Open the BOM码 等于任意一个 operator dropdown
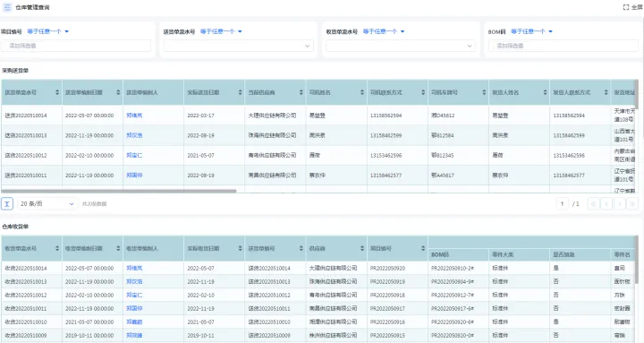This screenshot has width=644, height=343. [x=531, y=31]
